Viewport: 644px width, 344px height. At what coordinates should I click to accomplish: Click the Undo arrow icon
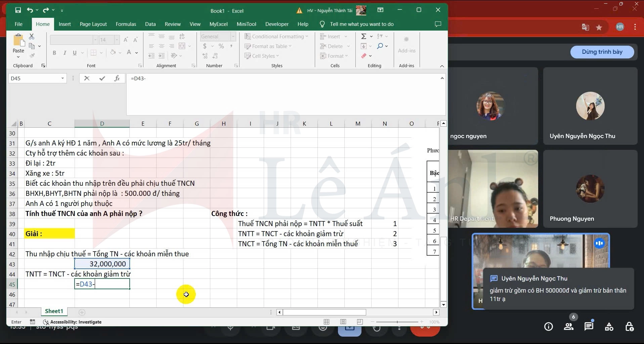30,10
